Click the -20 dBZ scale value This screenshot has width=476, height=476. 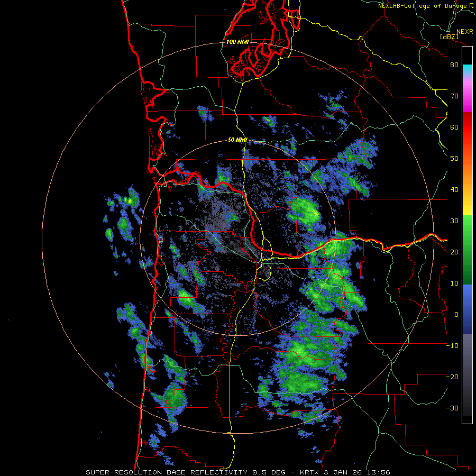pyautogui.click(x=452, y=377)
